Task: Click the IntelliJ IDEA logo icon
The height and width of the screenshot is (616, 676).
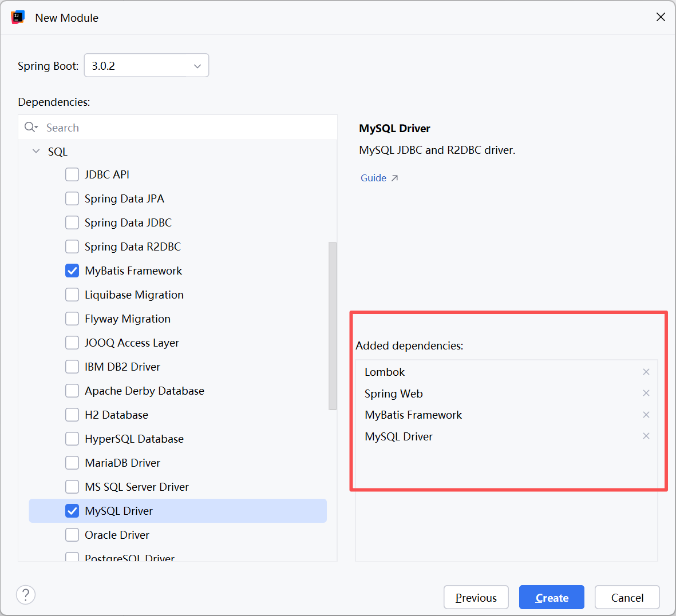Action: tap(18, 18)
